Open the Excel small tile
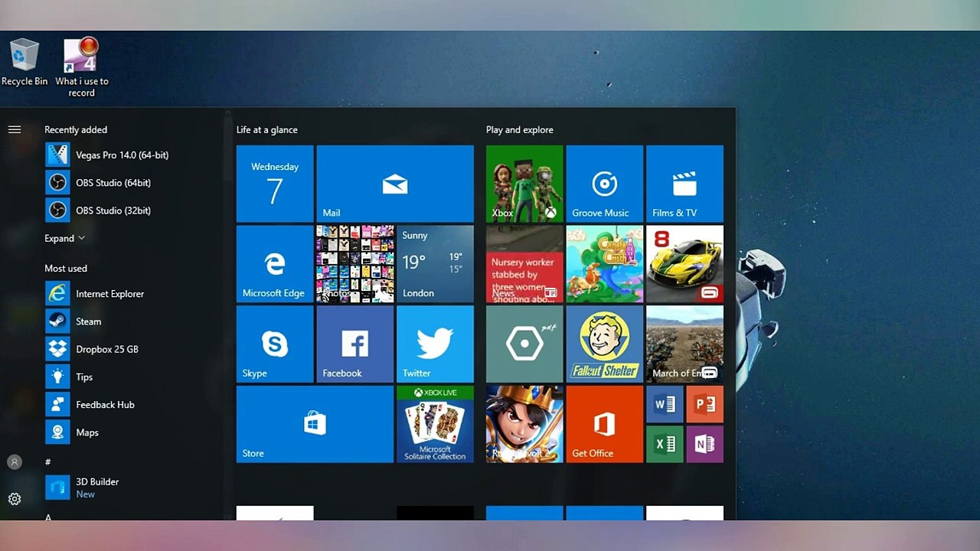The image size is (980, 551). [665, 444]
